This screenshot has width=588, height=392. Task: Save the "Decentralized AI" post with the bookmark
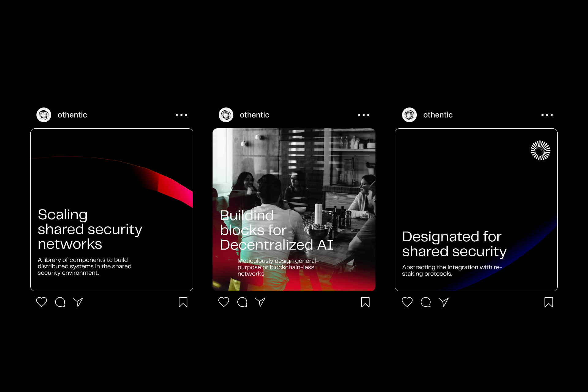click(365, 302)
